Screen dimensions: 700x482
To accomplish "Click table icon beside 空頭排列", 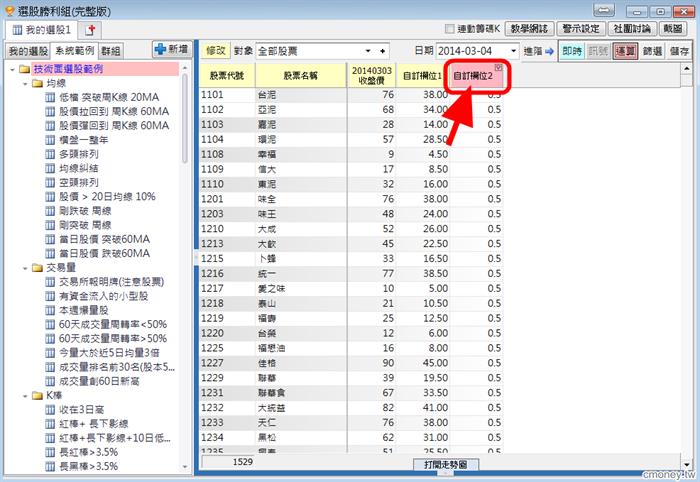I will pyautogui.click(x=50, y=183).
